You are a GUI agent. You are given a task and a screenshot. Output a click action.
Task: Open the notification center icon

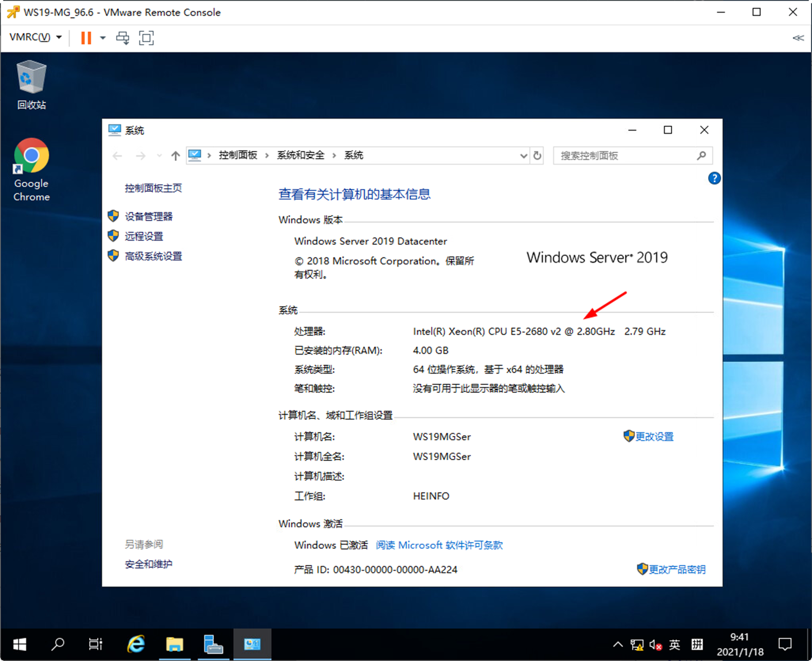click(x=785, y=644)
